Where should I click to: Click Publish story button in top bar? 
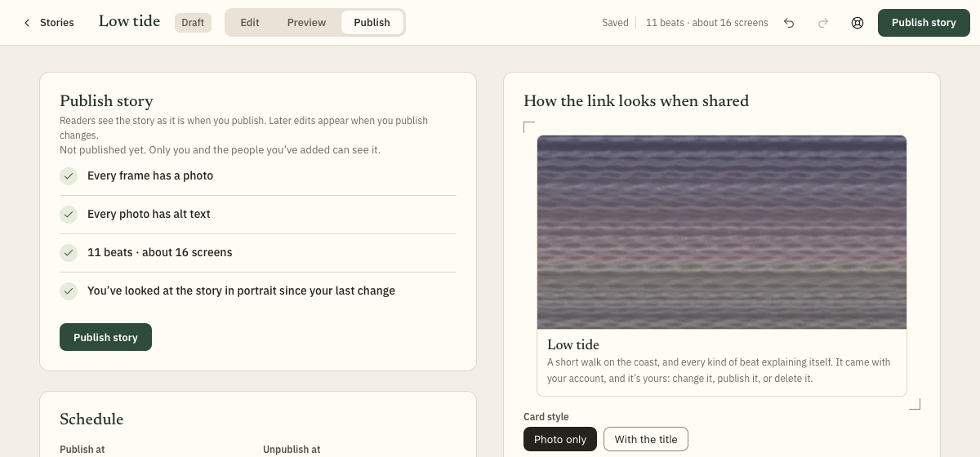[924, 23]
